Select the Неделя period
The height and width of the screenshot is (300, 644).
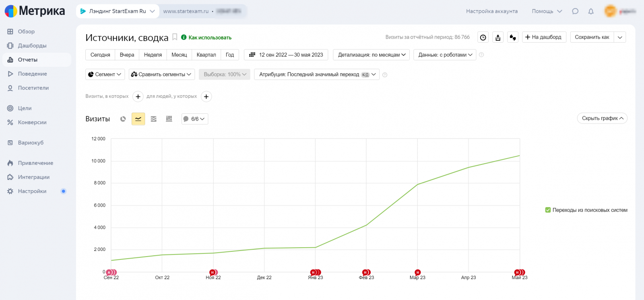(153, 55)
